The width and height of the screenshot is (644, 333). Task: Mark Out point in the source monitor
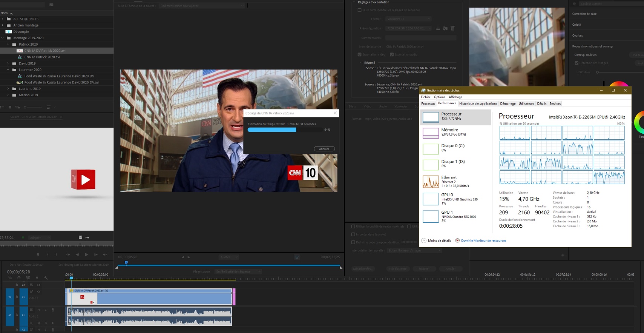pos(56,254)
